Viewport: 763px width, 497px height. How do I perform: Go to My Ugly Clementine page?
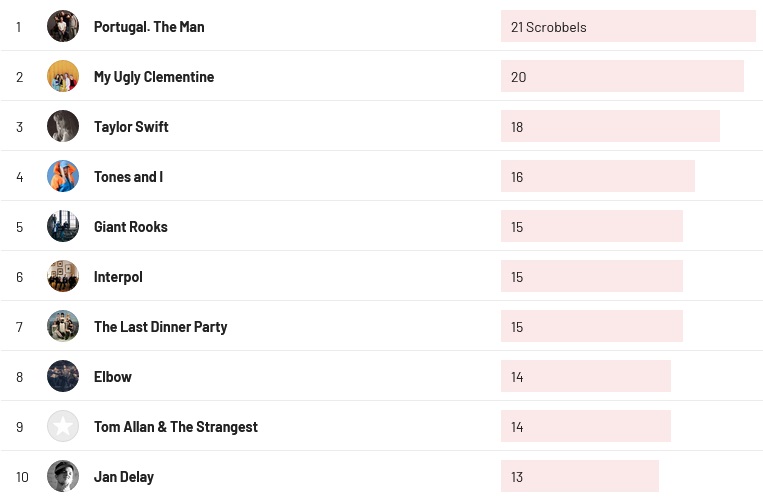point(154,77)
